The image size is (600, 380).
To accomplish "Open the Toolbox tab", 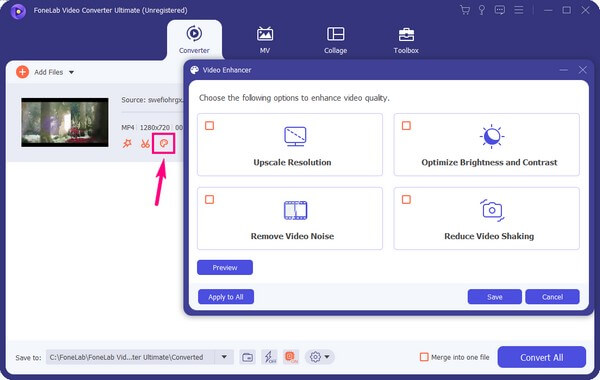I will coord(406,40).
